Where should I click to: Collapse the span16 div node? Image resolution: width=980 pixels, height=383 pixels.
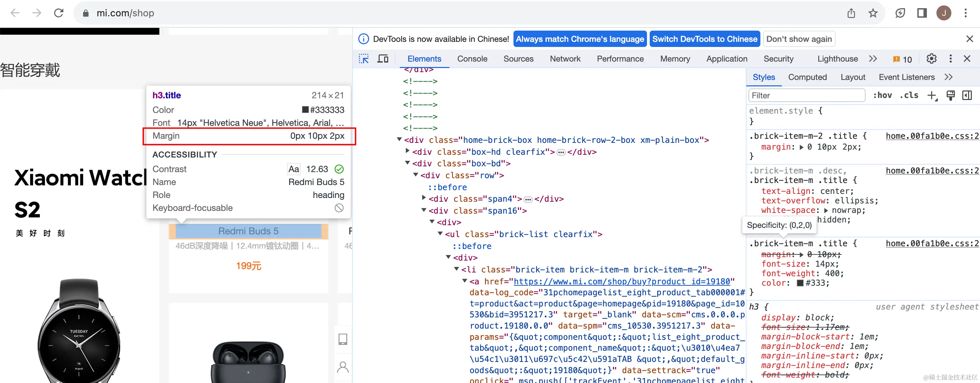tap(424, 210)
